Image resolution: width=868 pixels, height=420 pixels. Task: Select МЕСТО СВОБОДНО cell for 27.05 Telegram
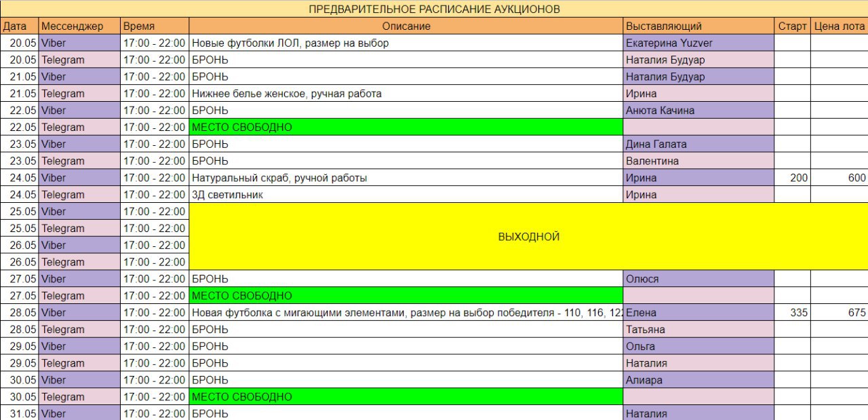pyautogui.click(x=406, y=296)
